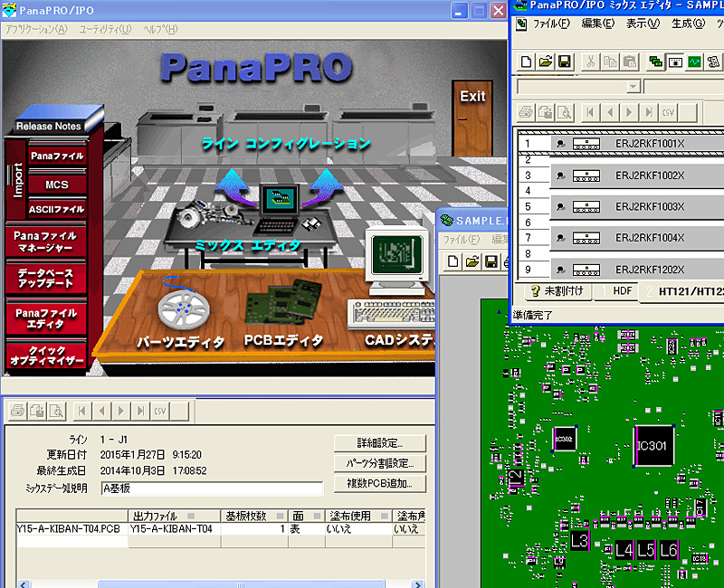Click the Panaファイル import button
The height and width of the screenshot is (588, 724).
57,156
